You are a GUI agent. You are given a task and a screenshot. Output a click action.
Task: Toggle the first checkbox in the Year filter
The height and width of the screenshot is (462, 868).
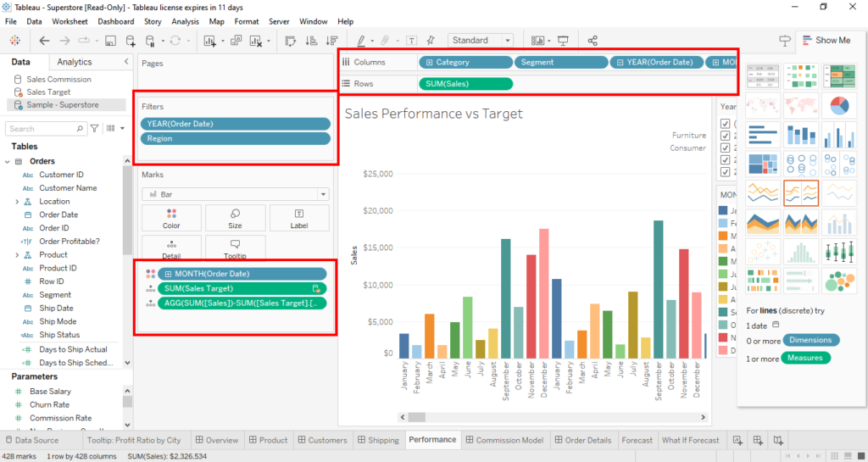(x=725, y=124)
